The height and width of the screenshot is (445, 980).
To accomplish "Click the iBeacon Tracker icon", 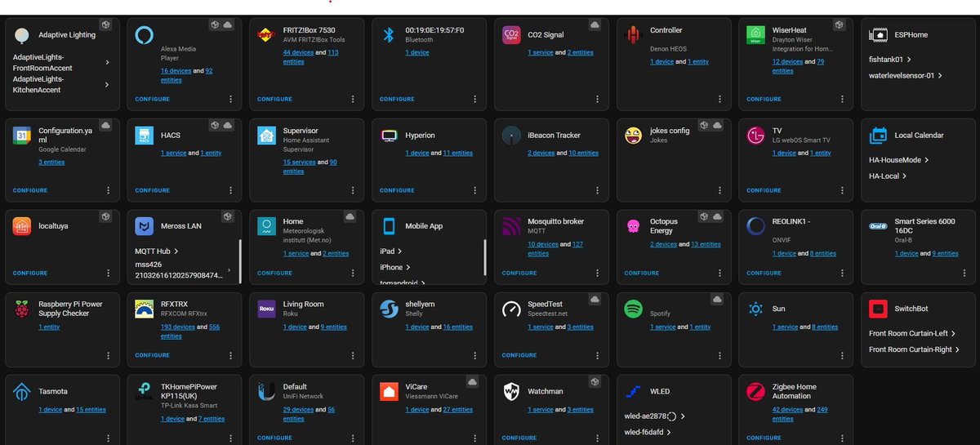I will coord(511,136).
